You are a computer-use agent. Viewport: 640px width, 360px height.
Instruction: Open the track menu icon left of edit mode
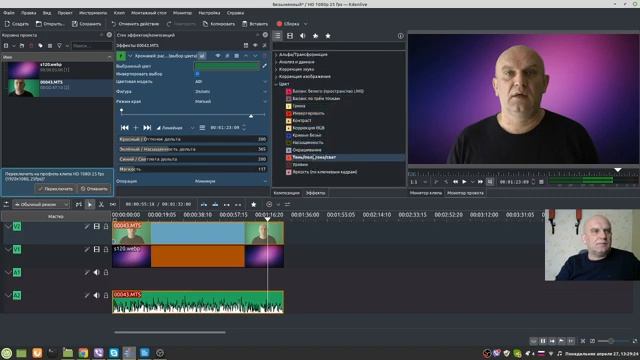tap(6, 204)
